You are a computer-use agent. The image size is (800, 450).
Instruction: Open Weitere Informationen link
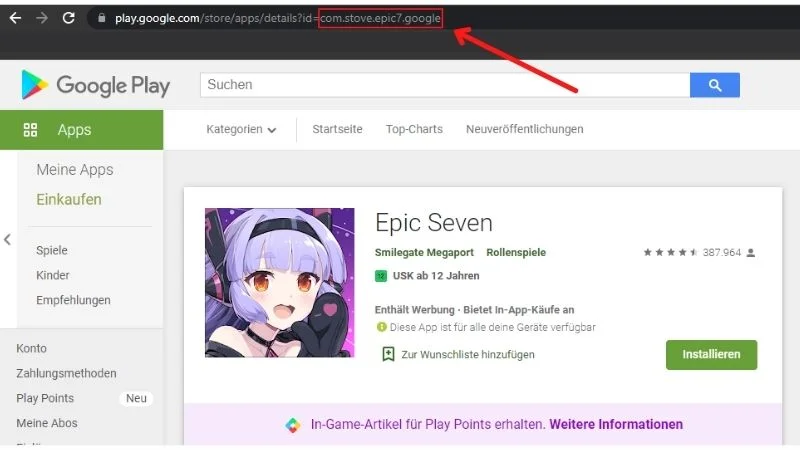(616, 424)
